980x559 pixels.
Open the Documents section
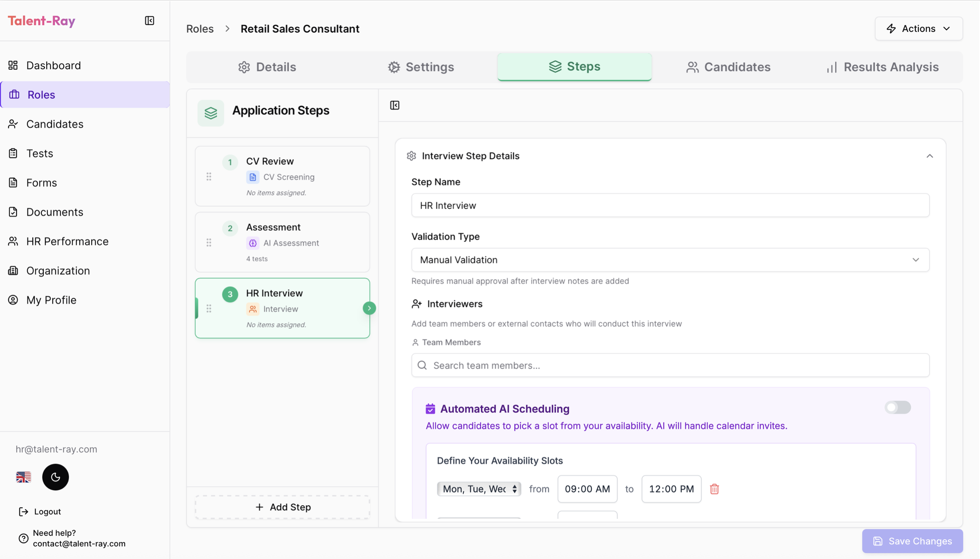(55, 212)
